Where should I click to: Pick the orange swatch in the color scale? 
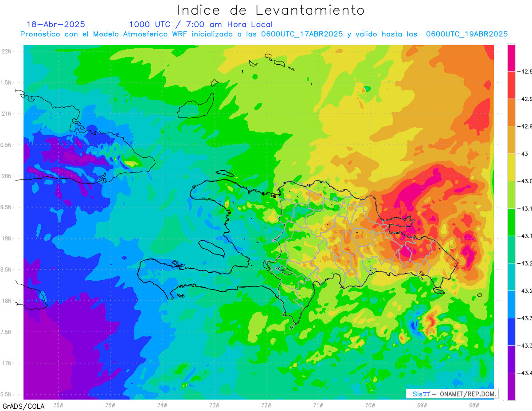[x=511, y=113]
